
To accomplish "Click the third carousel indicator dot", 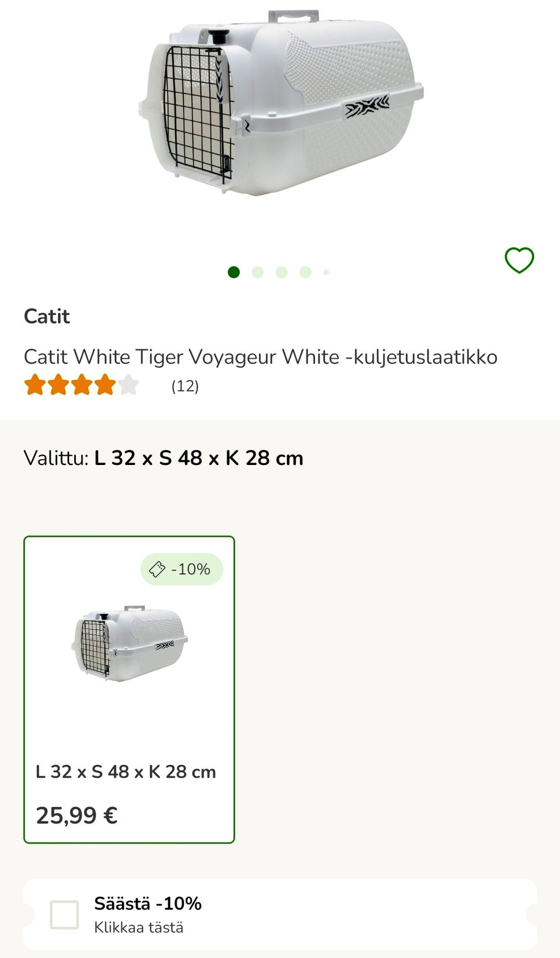I will 280,272.
